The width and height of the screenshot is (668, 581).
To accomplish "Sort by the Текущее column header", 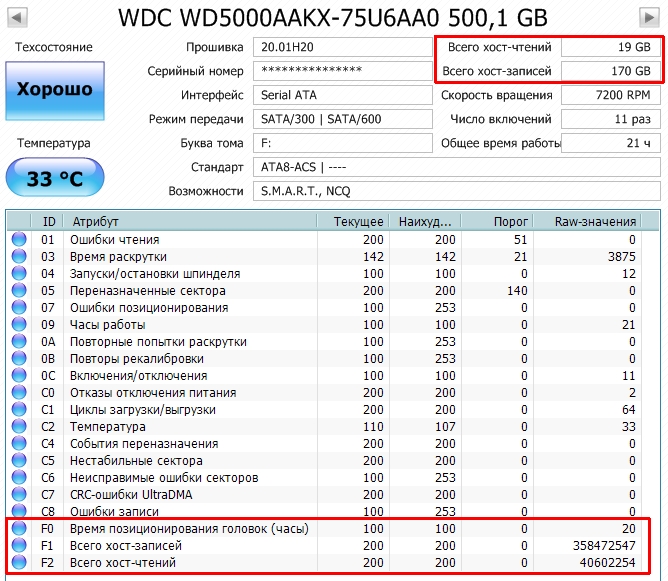I will (x=353, y=221).
